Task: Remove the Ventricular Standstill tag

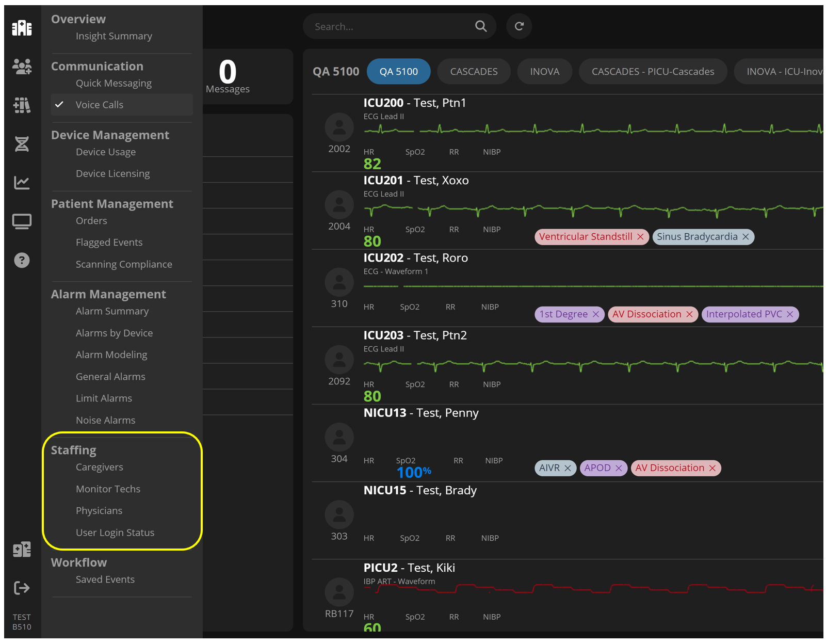Action: [640, 237]
